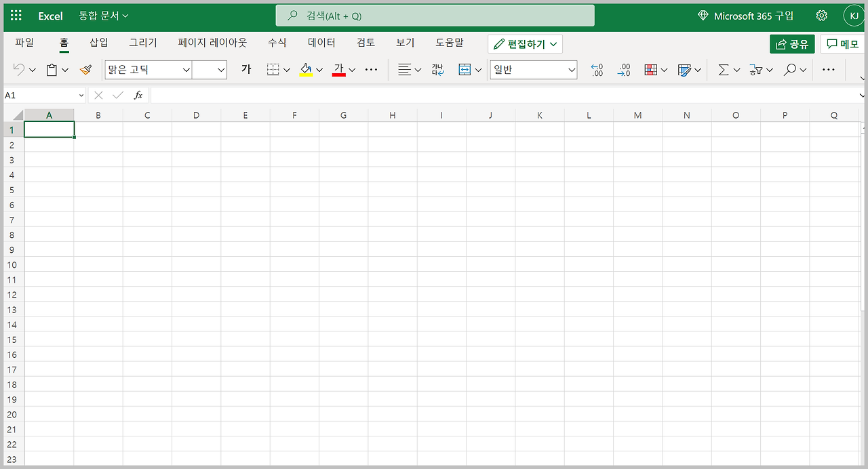Switch to the 삽입 tab
This screenshot has height=469, width=868.
tap(99, 43)
